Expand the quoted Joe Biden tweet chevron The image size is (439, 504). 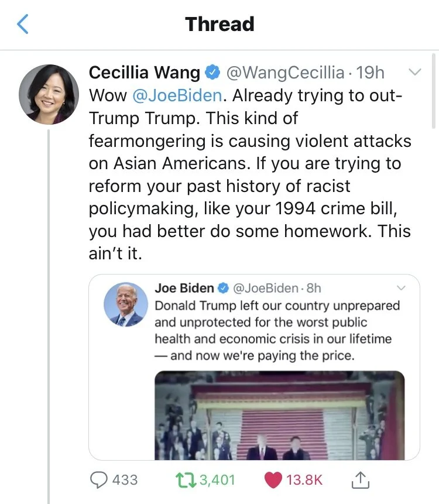point(401,288)
